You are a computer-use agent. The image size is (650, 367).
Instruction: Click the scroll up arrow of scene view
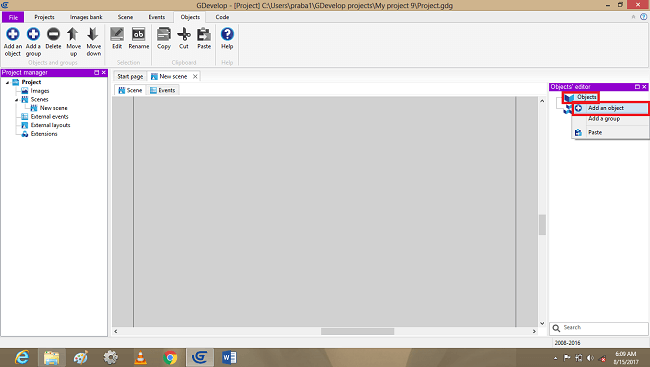pos(542,101)
